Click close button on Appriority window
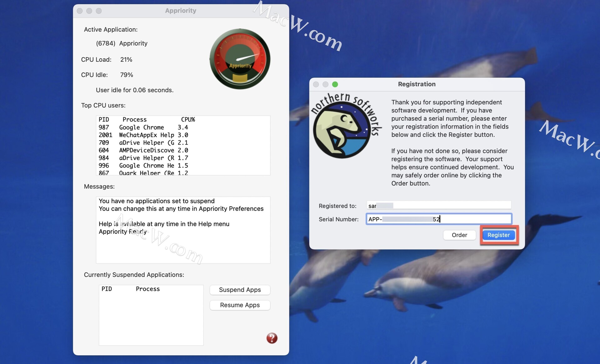 [80, 11]
